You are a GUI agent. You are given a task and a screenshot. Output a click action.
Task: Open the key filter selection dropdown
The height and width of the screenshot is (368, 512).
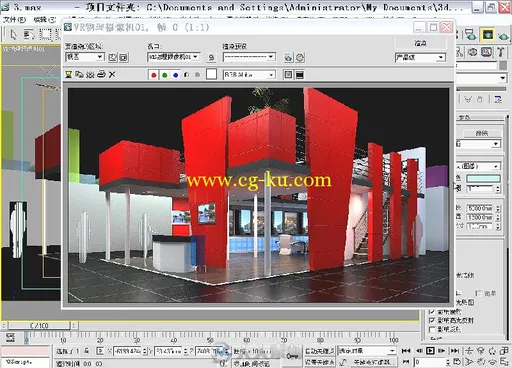click(x=367, y=351)
